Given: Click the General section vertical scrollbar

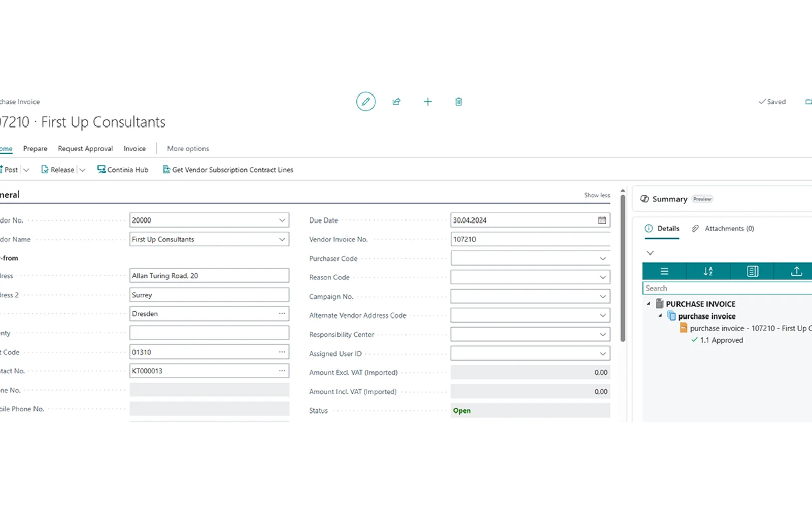Looking at the screenshot, I should click(623, 268).
